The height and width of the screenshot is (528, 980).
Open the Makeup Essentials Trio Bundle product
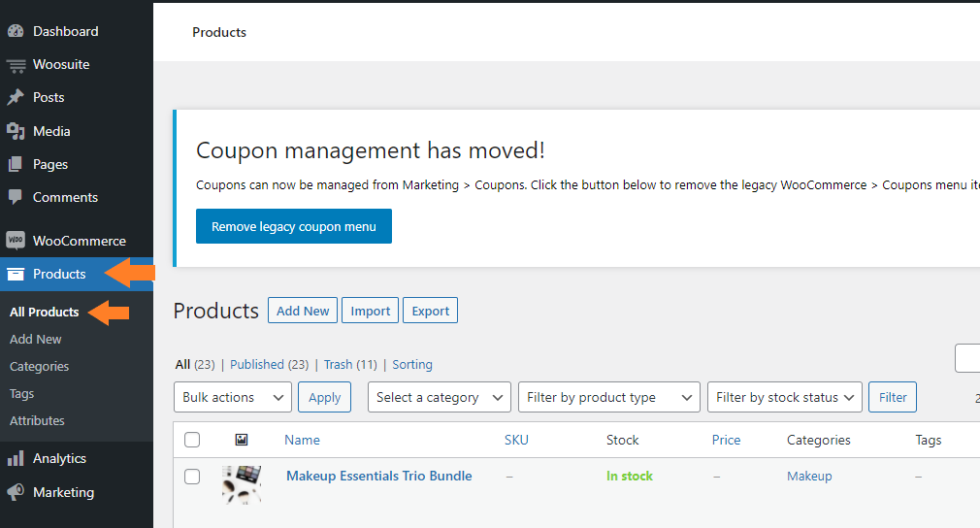pyautogui.click(x=378, y=477)
